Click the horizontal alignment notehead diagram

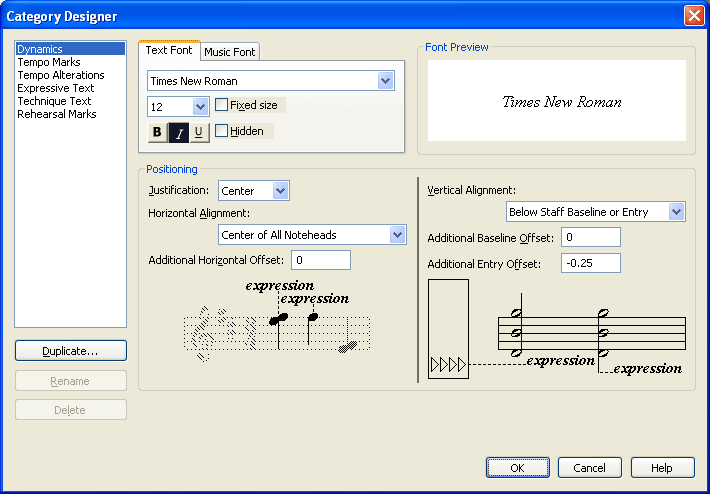coord(277,320)
